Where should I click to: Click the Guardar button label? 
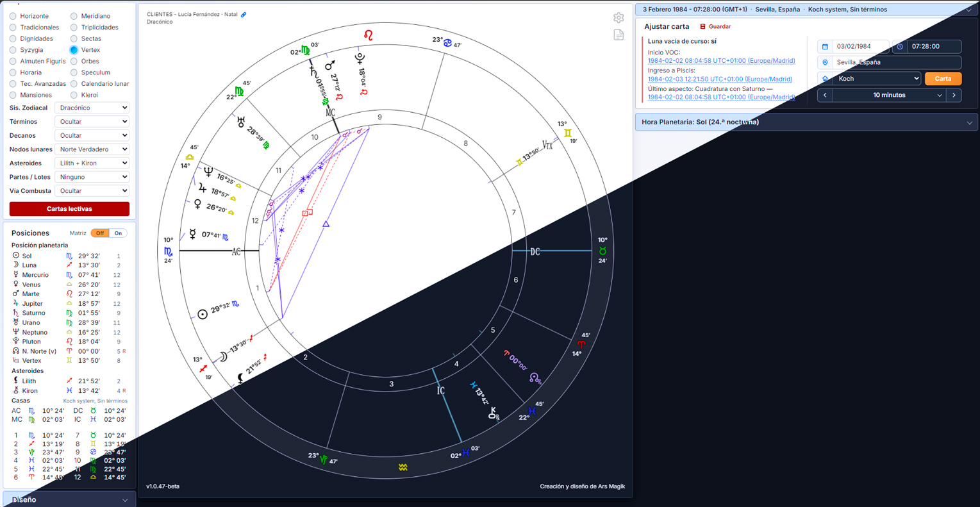[x=720, y=26]
